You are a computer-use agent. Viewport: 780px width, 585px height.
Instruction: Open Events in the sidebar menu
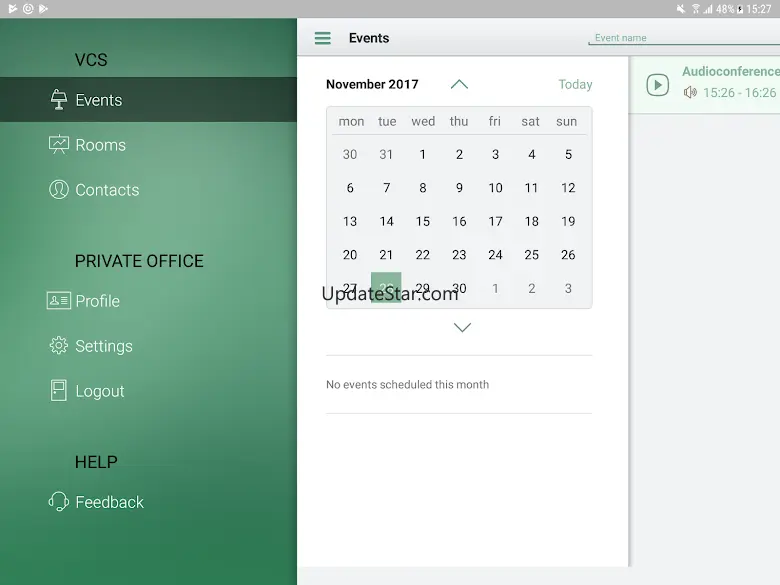pos(148,99)
